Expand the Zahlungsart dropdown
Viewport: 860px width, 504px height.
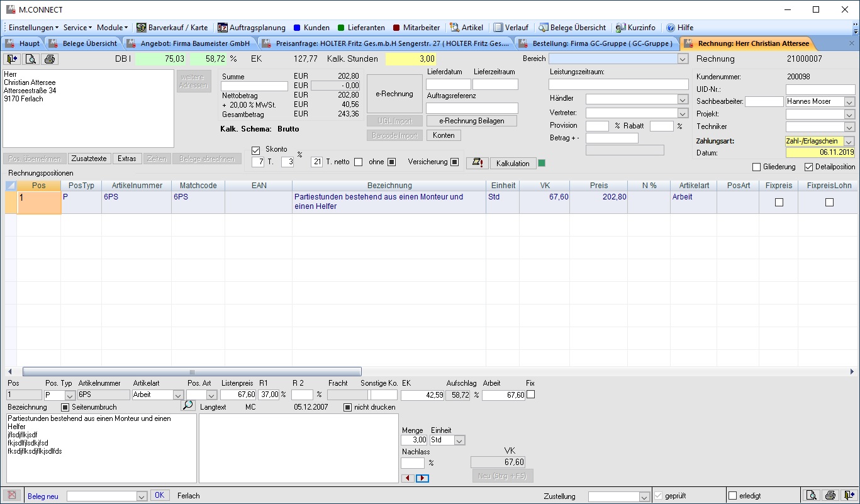pyautogui.click(x=849, y=141)
